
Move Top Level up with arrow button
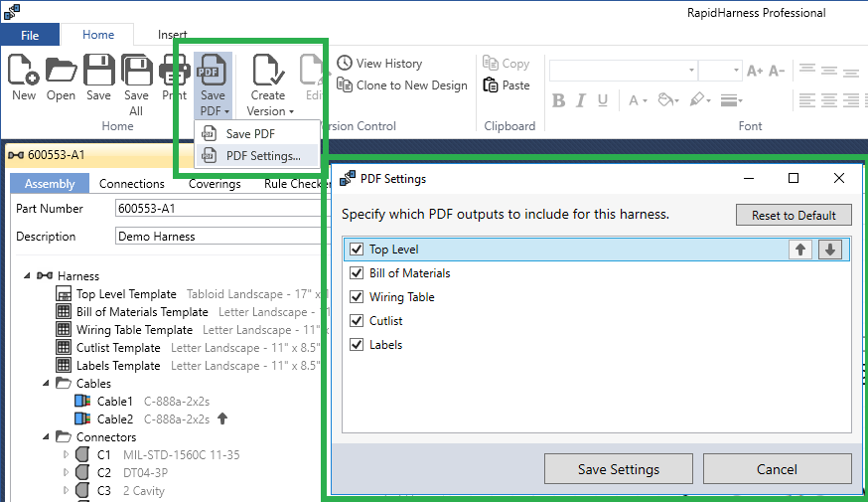coord(800,250)
